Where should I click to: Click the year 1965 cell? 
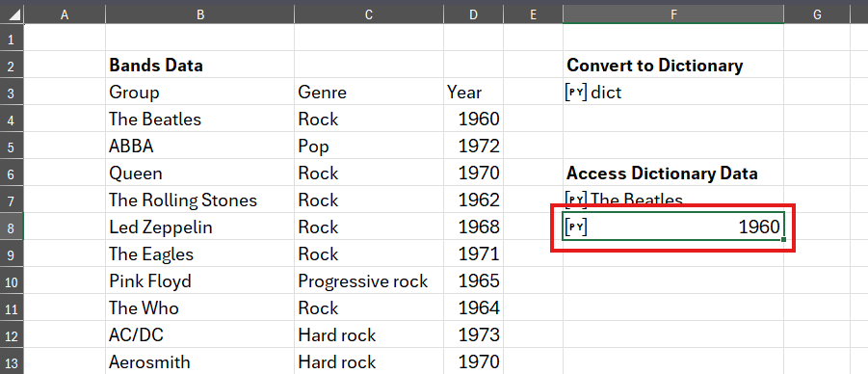click(473, 280)
